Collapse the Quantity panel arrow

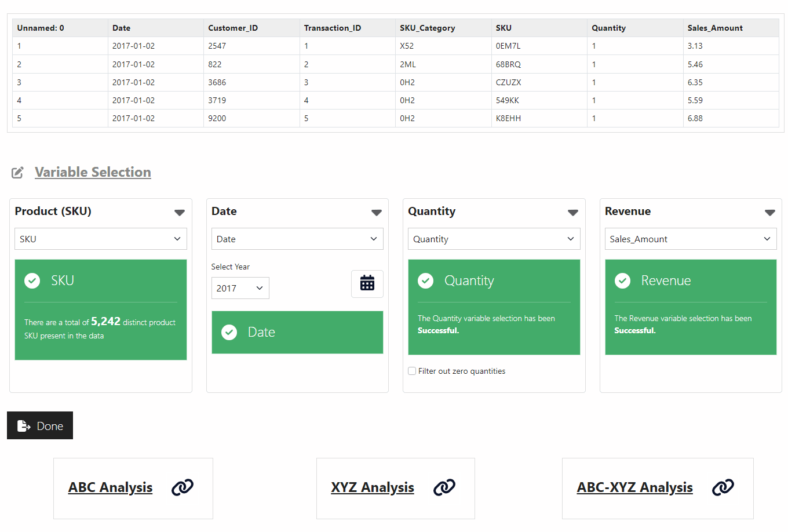(x=573, y=213)
